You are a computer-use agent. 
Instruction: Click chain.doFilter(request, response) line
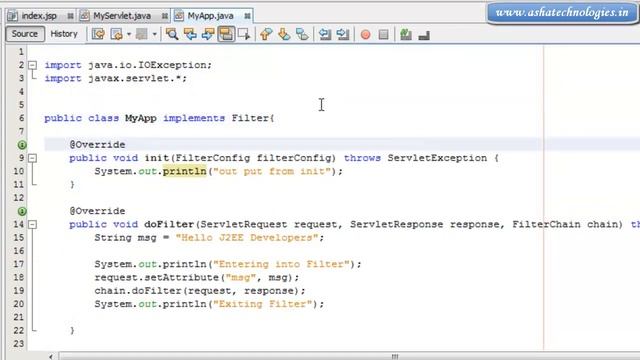point(200,291)
